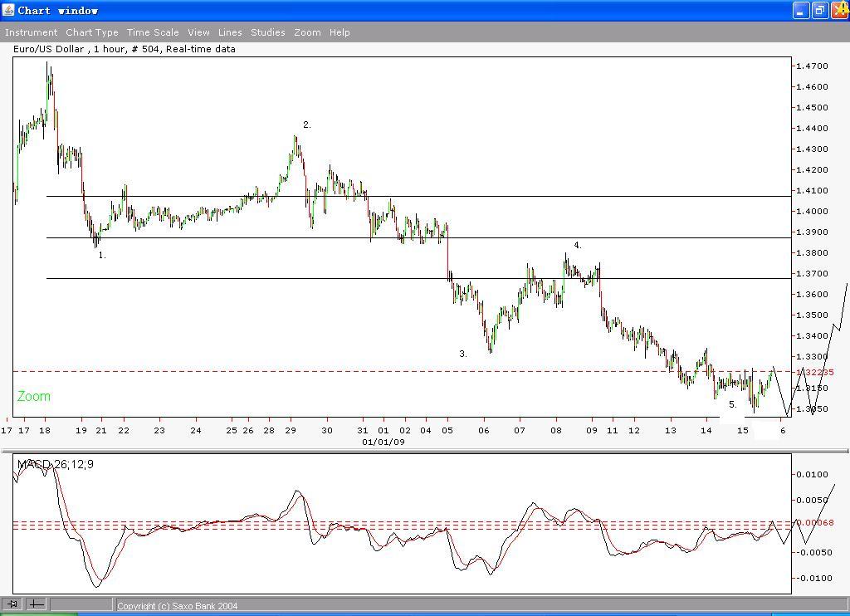
Task: Click the wave label '1.' on the chart
Action: coord(102,255)
